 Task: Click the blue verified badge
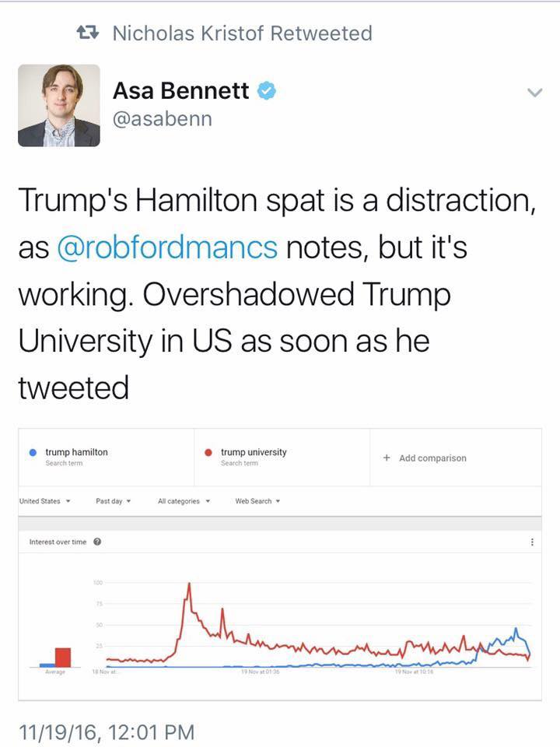267,90
